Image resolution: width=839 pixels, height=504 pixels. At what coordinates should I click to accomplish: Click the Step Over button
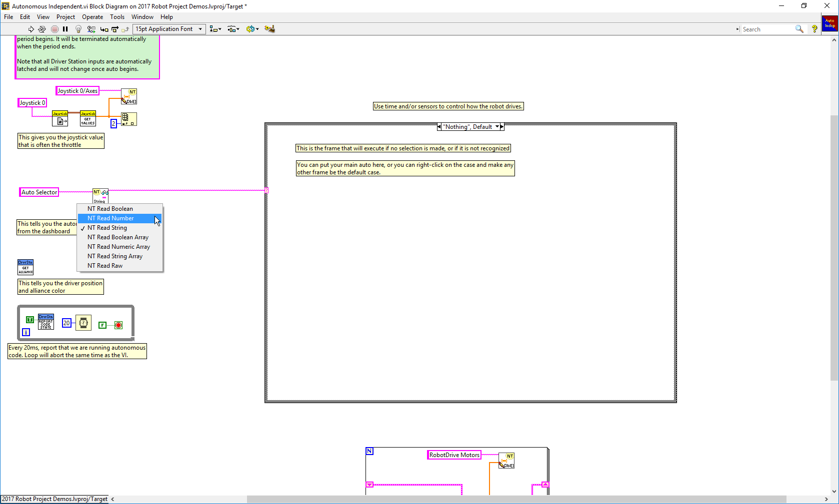pos(114,29)
